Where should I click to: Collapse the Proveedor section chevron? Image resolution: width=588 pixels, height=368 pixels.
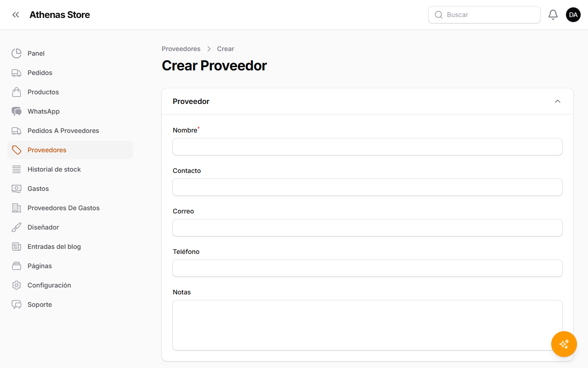pyautogui.click(x=558, y=101)
